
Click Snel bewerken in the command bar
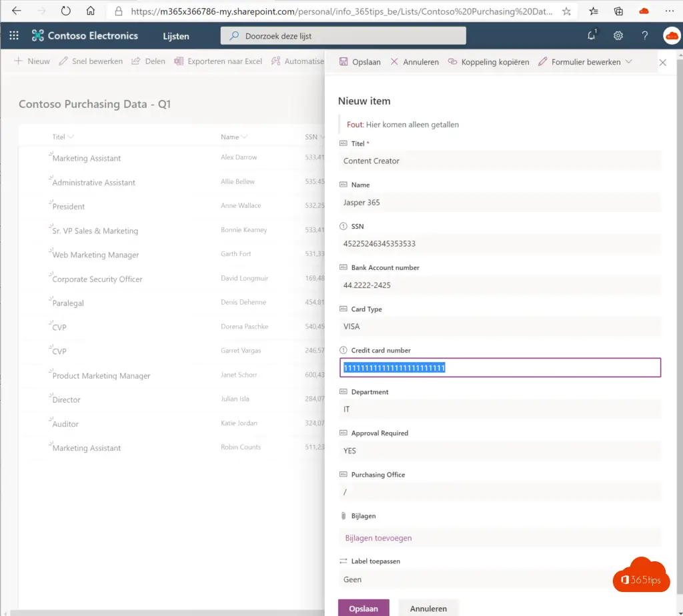coord(91,61)
